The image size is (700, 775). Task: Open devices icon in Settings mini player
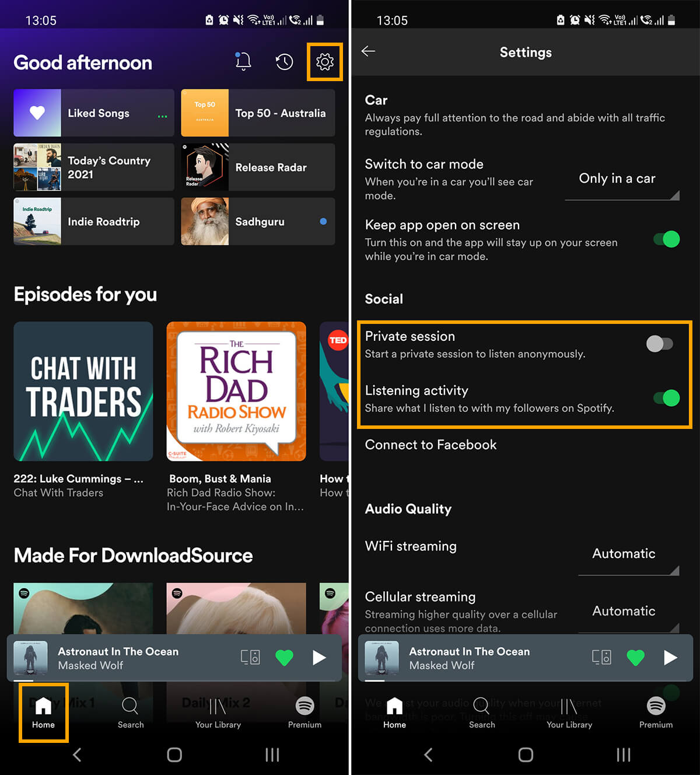point(601,658)
